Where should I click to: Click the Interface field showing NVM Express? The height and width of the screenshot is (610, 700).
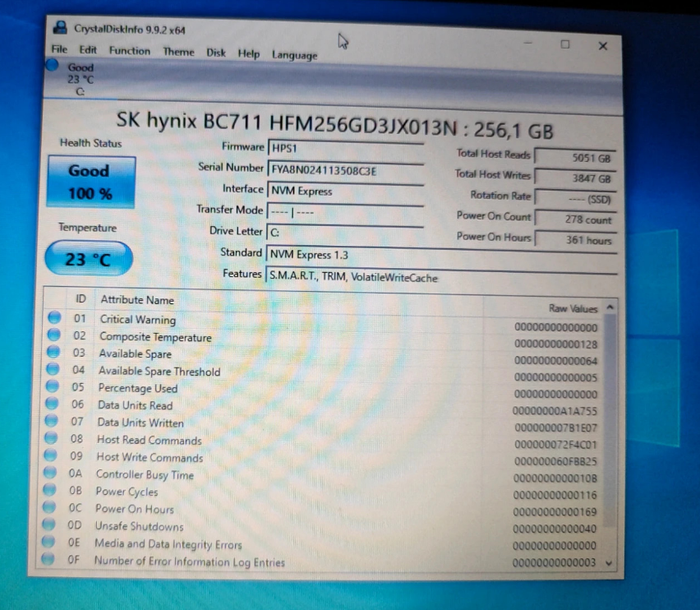click(346, 191)
